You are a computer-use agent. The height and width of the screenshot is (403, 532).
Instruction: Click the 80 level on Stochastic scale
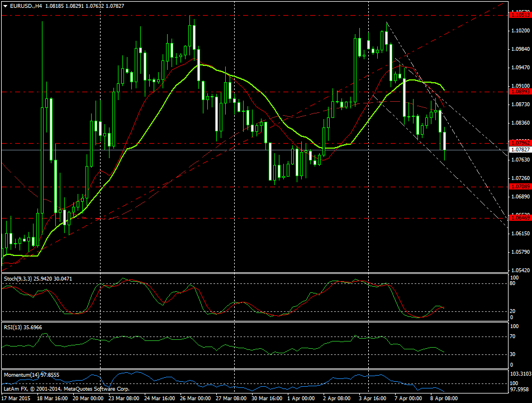point(514,284)
